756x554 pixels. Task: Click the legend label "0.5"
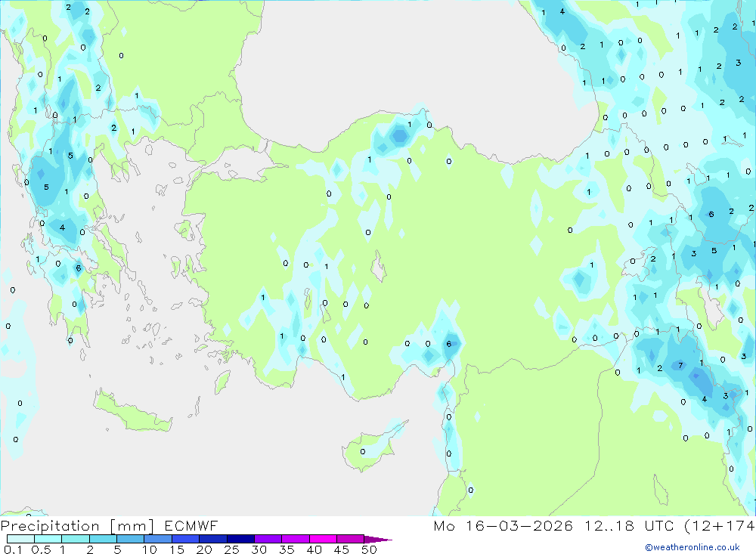coord(41,549)
